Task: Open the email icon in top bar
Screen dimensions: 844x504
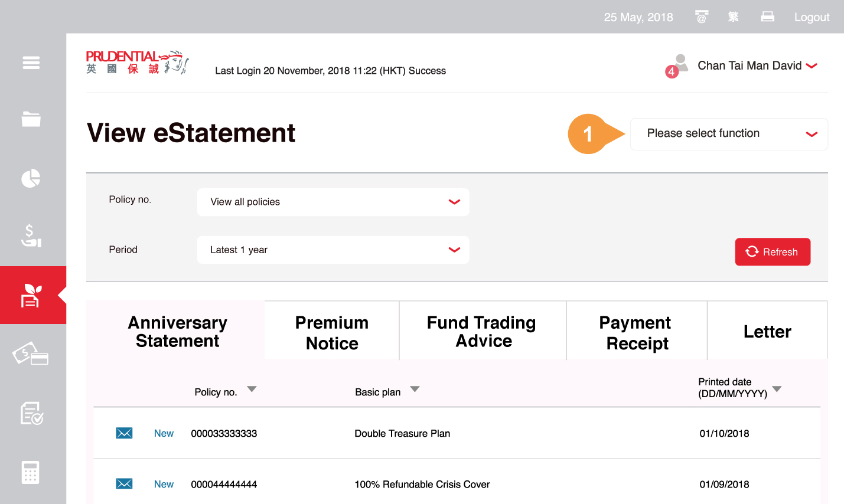Action: [x=702, y=17]
